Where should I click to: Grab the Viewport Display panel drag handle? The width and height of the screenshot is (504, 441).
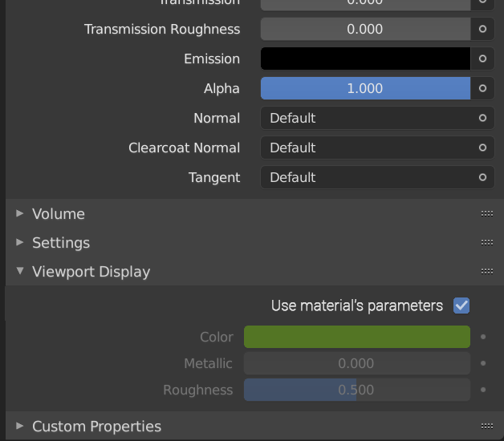click(x=487, y=271)
